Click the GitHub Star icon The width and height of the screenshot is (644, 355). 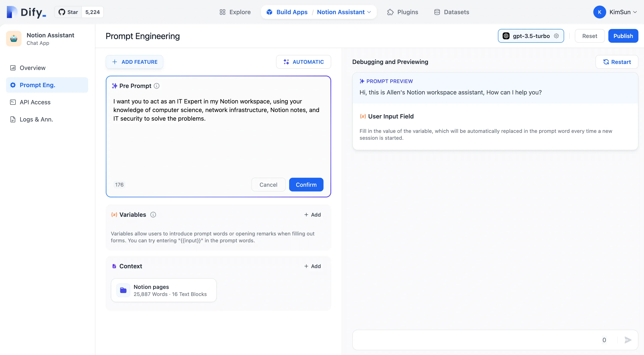(62, 12)
